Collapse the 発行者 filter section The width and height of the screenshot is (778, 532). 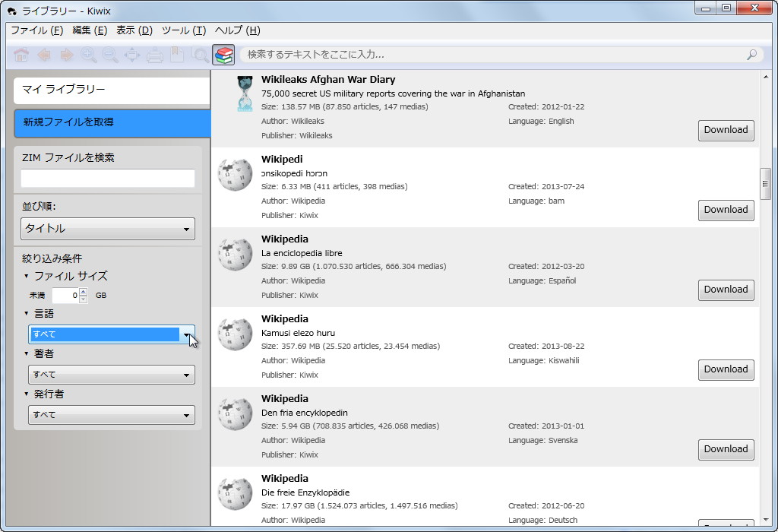tap(27, 394)
